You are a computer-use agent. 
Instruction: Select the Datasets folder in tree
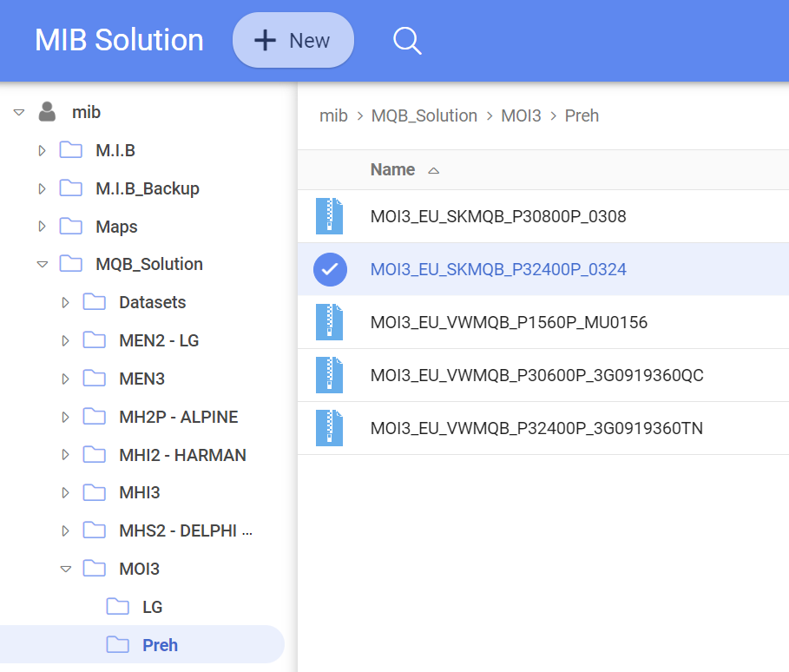152,302
